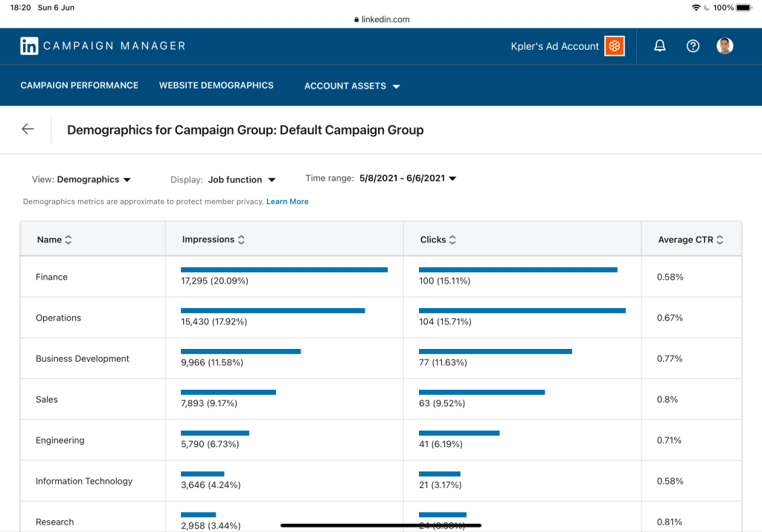Screen dimensions: 762x532
Task: Switch to Website Demographics tab
Action: click(216, 86)
